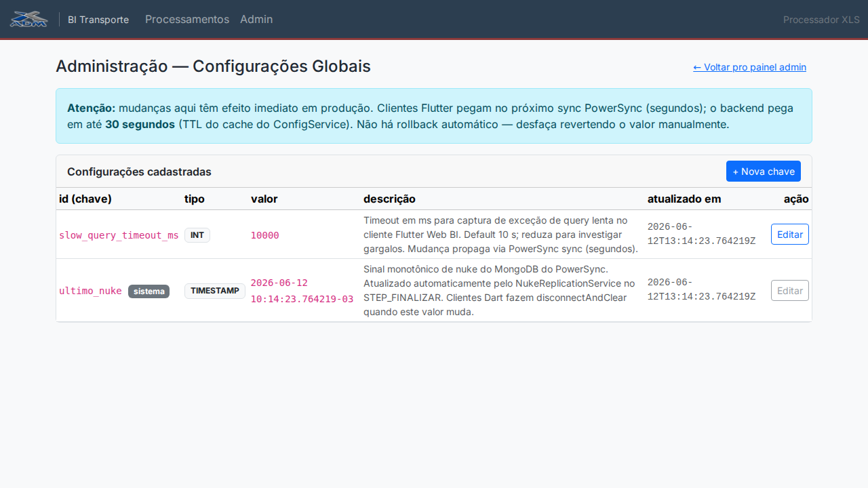Edit the slow_query_timeout_ms setting
868x488 pixels.
790,235
